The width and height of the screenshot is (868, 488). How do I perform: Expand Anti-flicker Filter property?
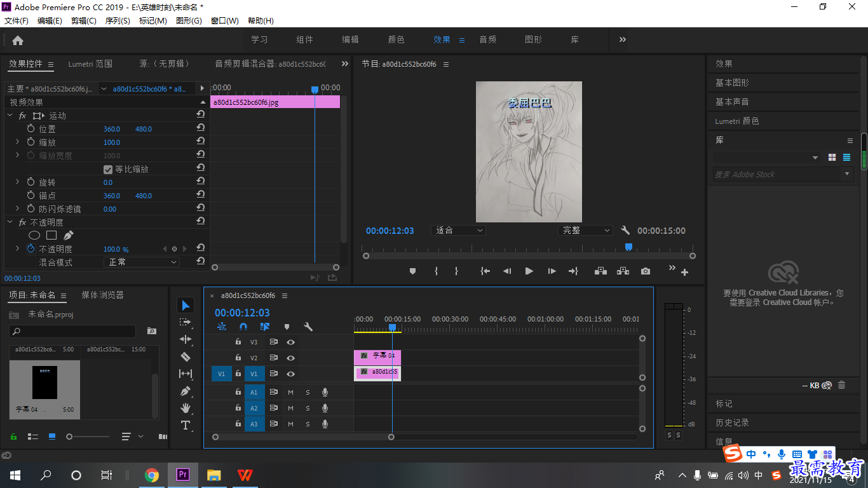tap(17, 208)
